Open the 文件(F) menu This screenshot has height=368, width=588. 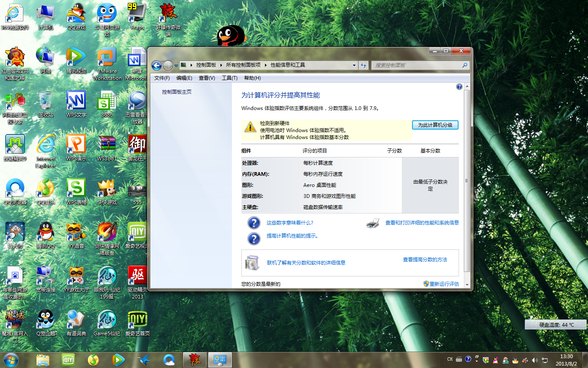pyautogui.click(x=162, y=78)
